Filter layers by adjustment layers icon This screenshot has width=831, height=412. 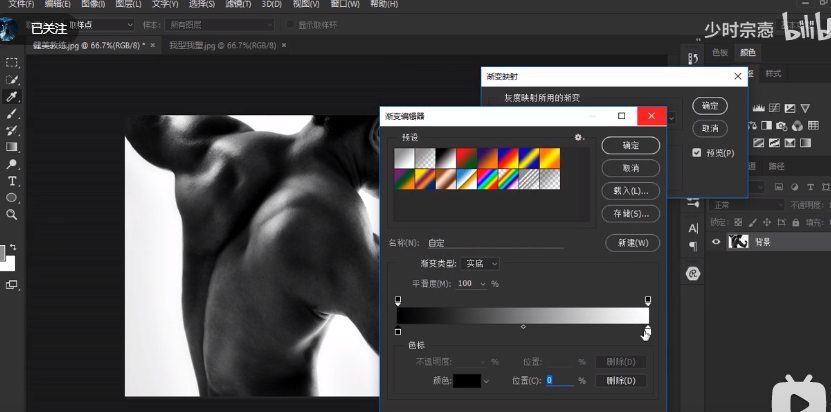point(794,187)
